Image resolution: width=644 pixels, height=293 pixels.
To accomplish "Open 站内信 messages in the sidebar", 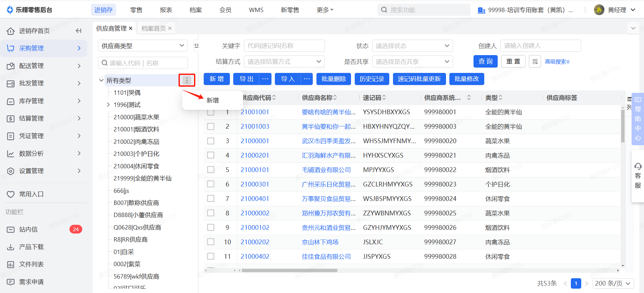I will click(x=28, y=229).
